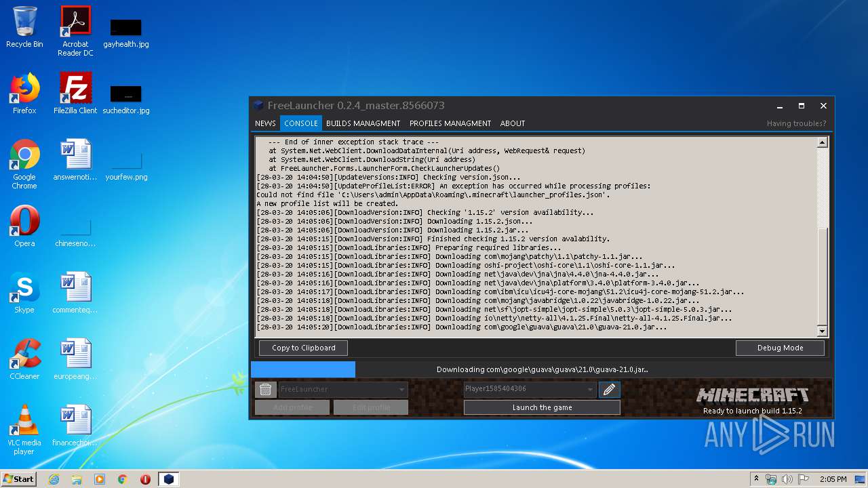Viewport: 868px width, 488px height.
Task: Click the trash delete-profile icon
Action: (x=265, y=389)
